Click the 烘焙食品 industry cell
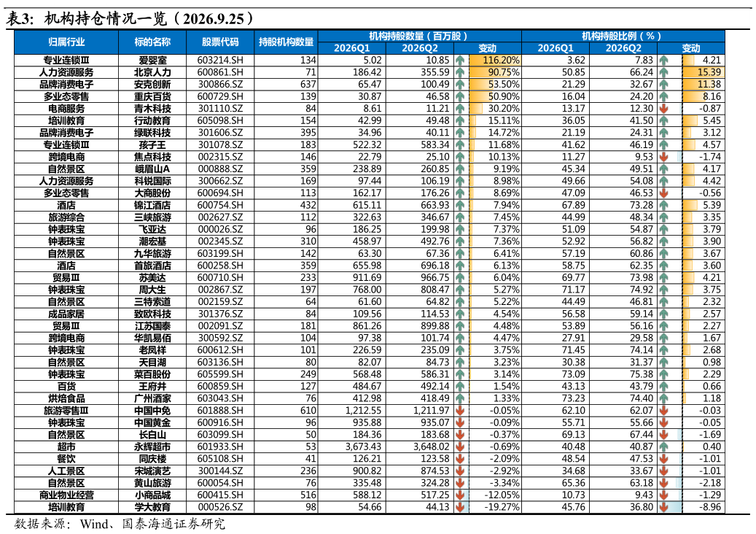The image size is (756, 534). click(x=66, y=398)
